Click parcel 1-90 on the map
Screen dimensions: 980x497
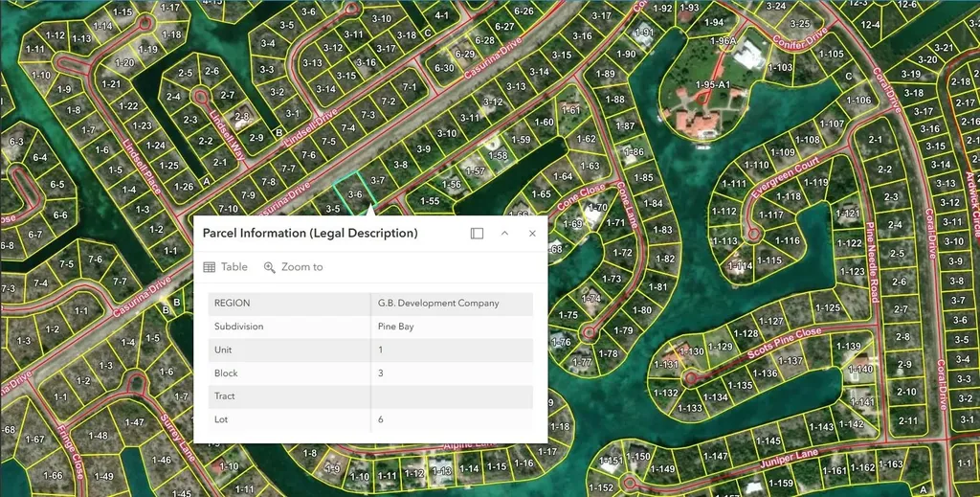coord(626,54)
